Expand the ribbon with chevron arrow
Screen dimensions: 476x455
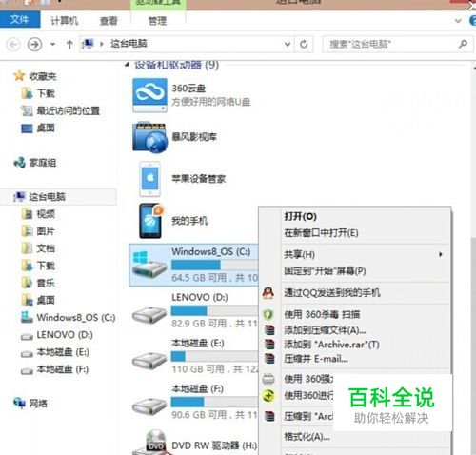coord(458,21)
